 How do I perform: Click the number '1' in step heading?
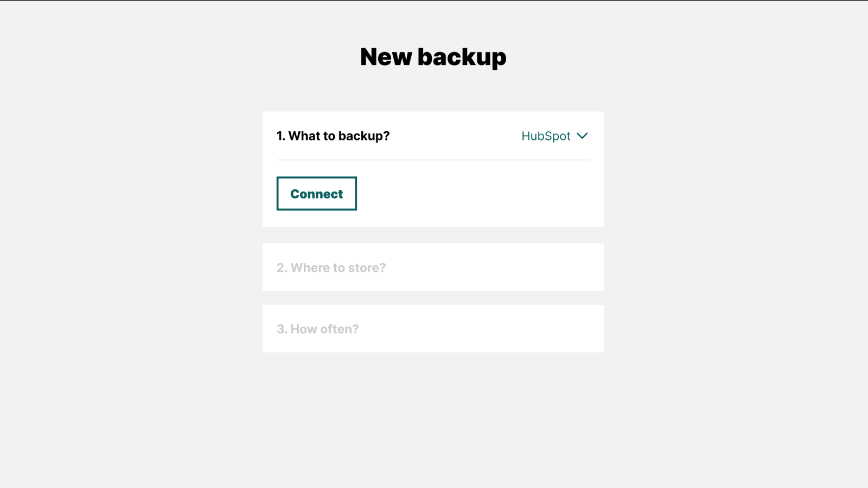[x=279, y=136]
